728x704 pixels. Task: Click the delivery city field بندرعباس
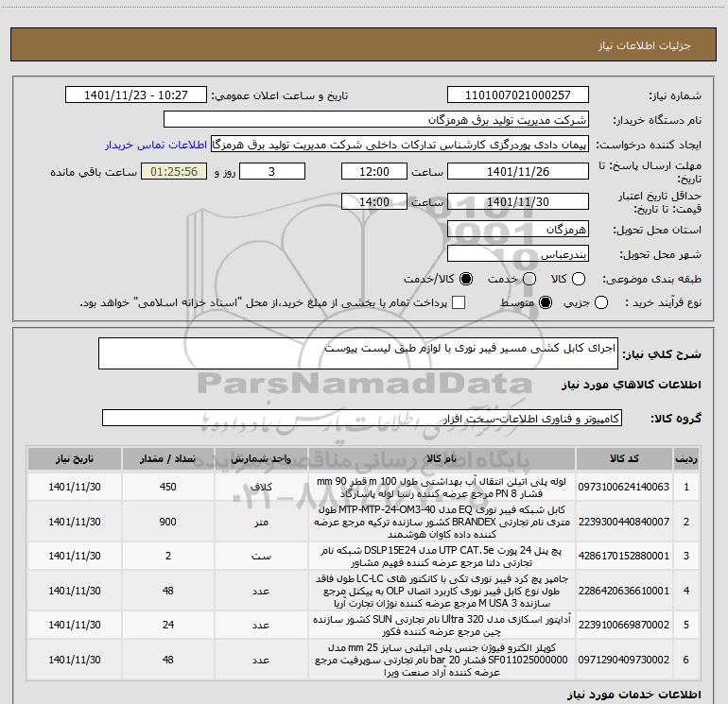click(x=518, y=254)
